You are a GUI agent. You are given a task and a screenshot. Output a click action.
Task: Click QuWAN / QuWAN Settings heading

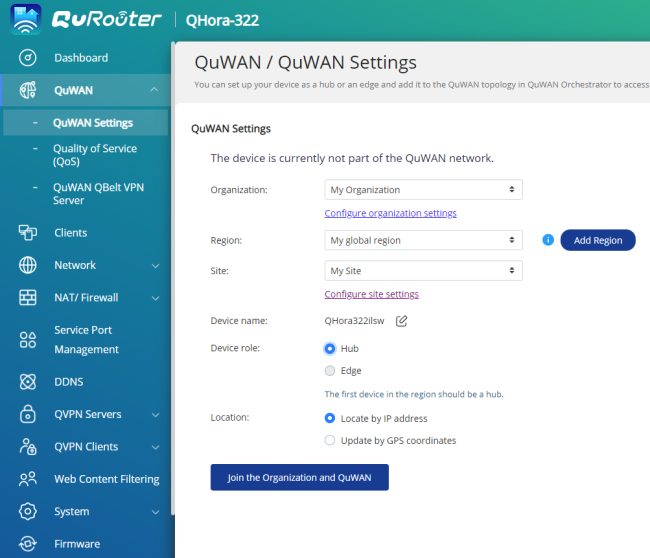306,63
